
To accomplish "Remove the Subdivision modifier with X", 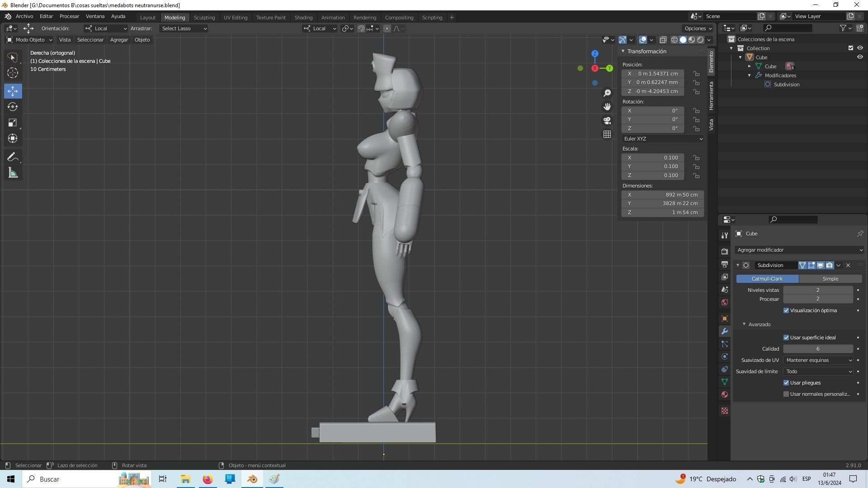I will (x=848, y=265).
